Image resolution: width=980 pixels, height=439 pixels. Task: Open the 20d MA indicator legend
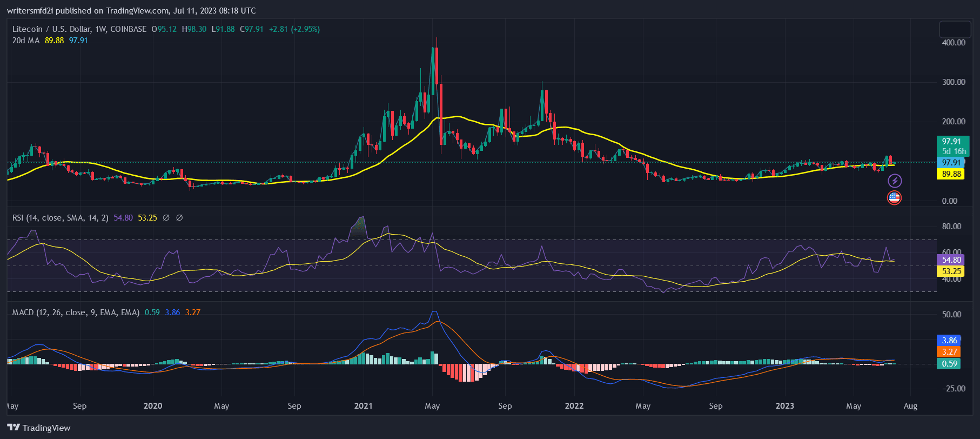coord(26,41)
